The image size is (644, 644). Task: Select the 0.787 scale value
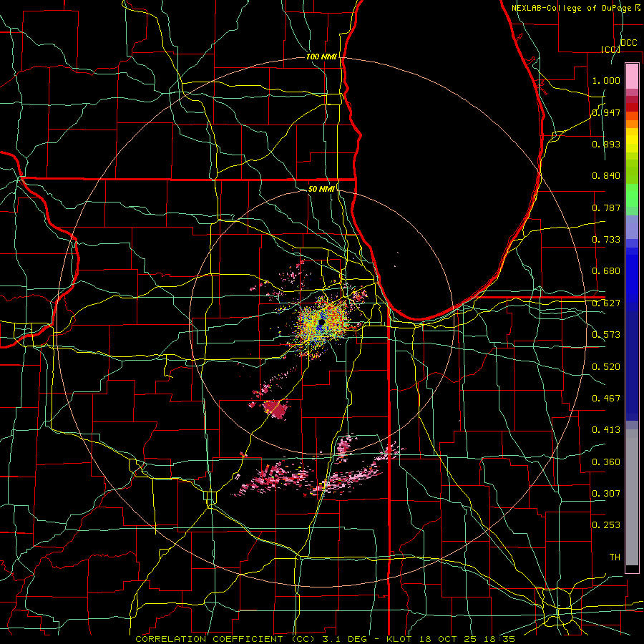click(x=606, y=208)
